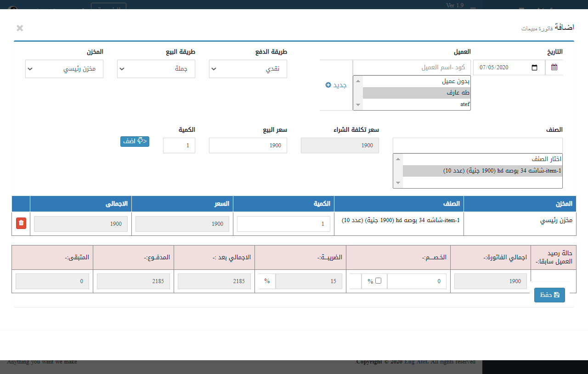Delete the item row with trash icon
The height and width of the screenshot is (374, 588).
click(x=21, y=223)
